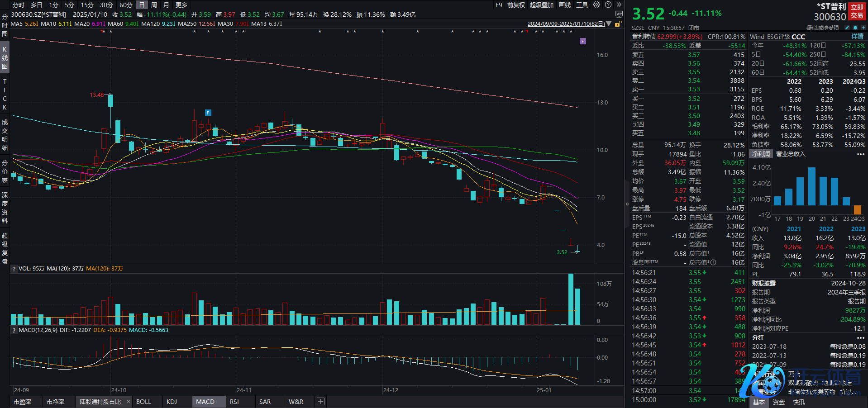The image size is (868, 408).
Task: Click the pencil edit icon near the stock name
Action: [x=847, y=28]
